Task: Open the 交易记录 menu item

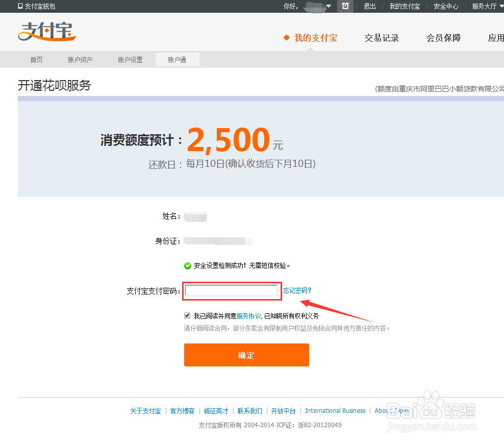Action: coord(382,38)
